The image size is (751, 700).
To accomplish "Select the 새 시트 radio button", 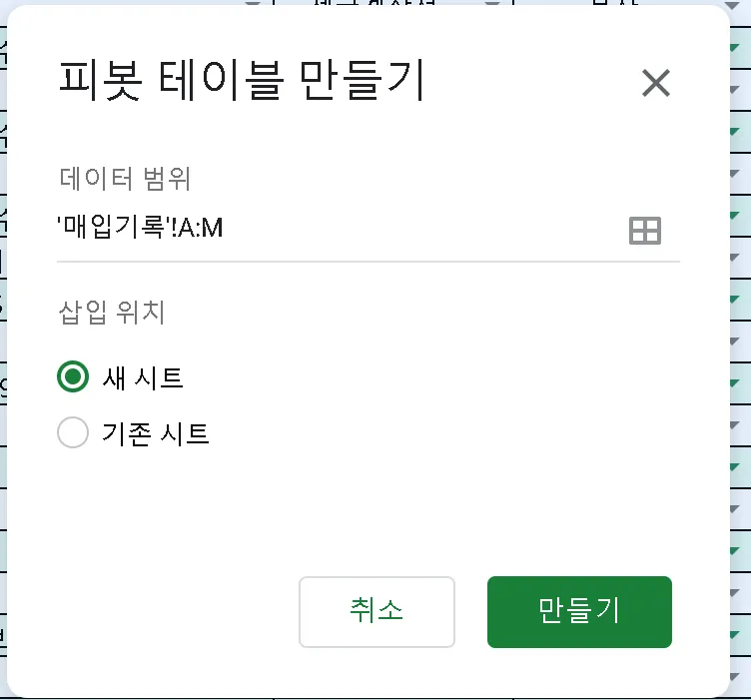I will coord(73,377).
